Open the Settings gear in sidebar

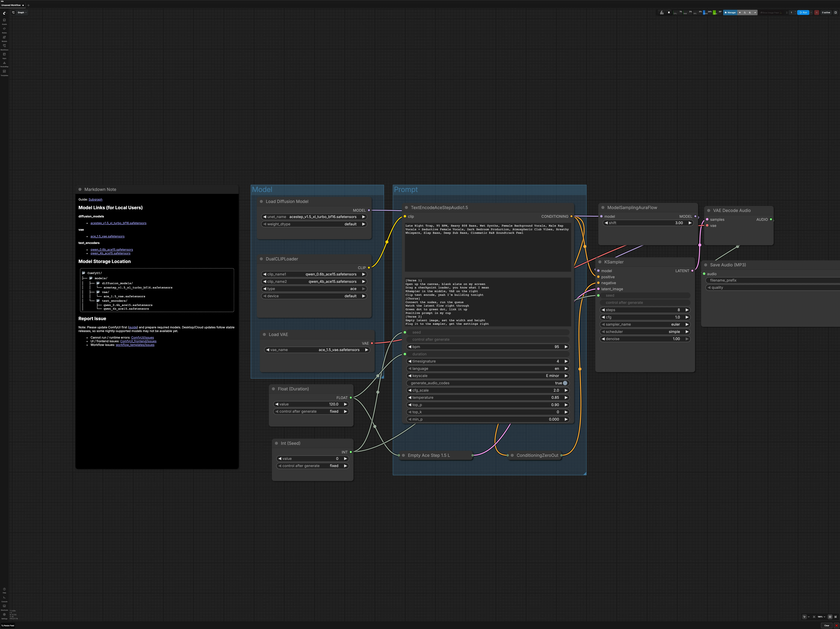coord(4,616)
